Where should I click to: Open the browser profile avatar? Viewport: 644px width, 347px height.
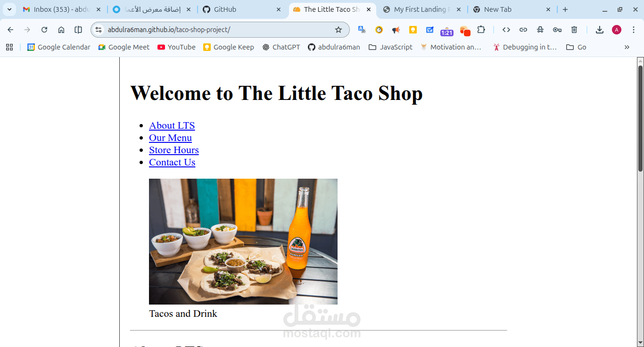click(x=616, y=29)
